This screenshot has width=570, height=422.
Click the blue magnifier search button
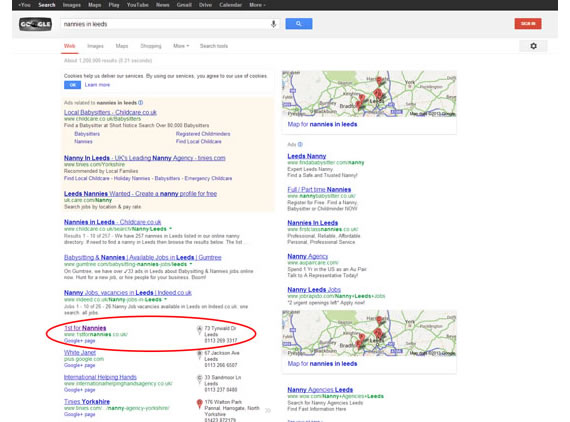(298, 24)
